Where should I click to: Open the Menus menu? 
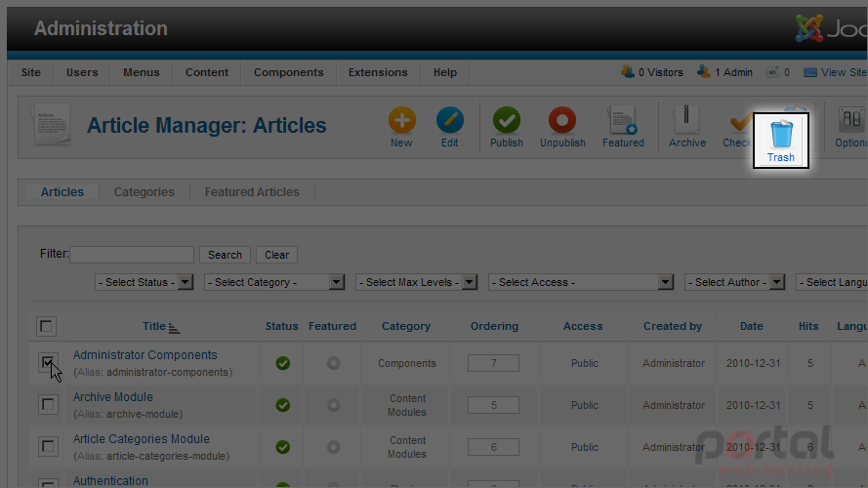pyautogui.click(x=142, y=72)
